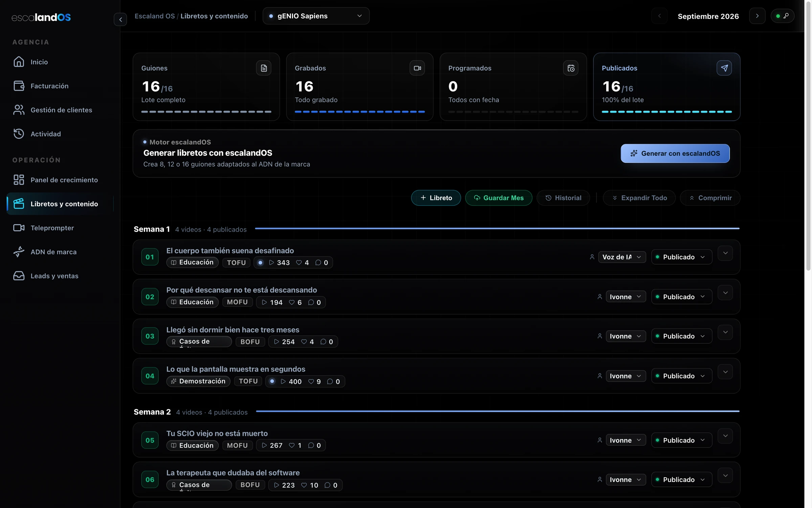Image resolution: width=812 pixels, height=508 pixels.
Task: Click the key icon in top bar
Action: (786, 16)
